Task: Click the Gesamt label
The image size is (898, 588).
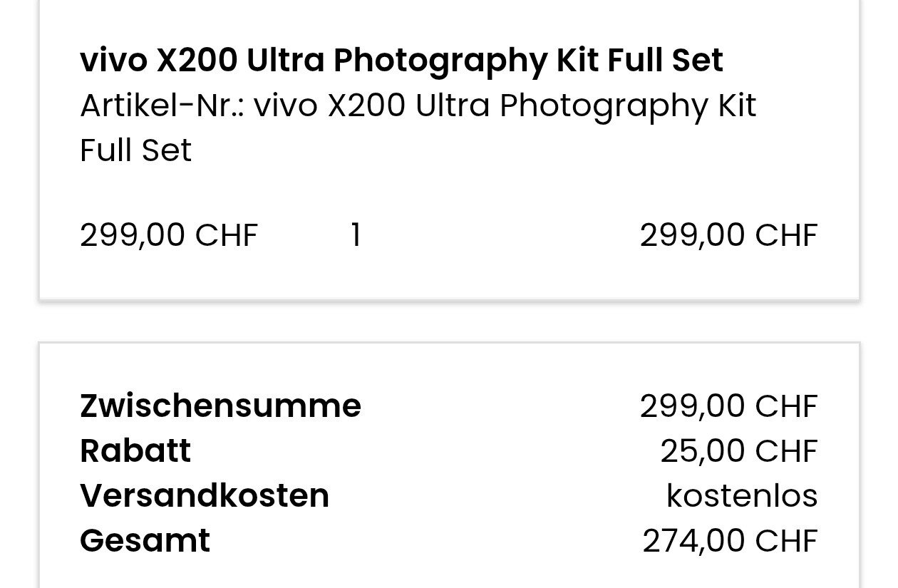Action: (x=145, y=541)
